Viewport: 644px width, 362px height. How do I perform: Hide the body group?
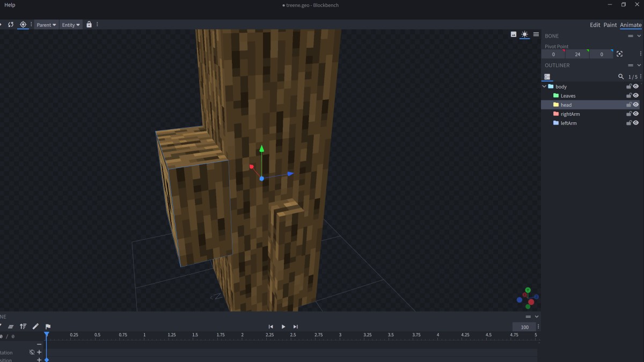636,86
